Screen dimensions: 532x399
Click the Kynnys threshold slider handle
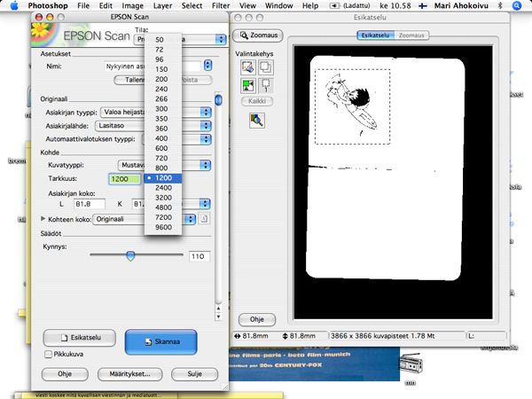(x=130, y=255)
